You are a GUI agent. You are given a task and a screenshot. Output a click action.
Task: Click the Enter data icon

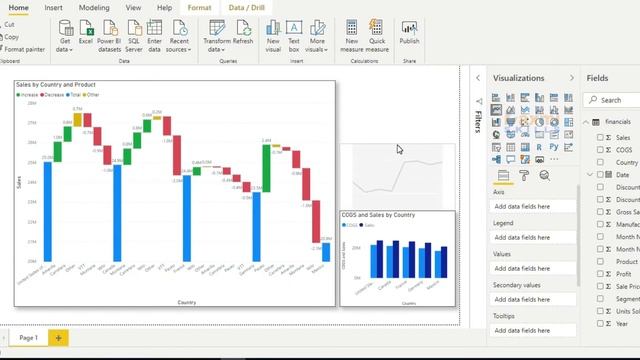coord(154,28)
